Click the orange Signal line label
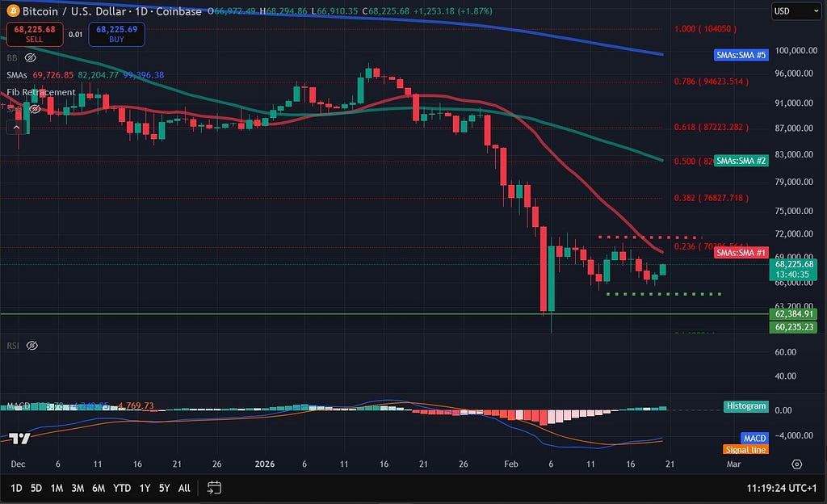Screen dimensions: 827x504 (744, 449)
